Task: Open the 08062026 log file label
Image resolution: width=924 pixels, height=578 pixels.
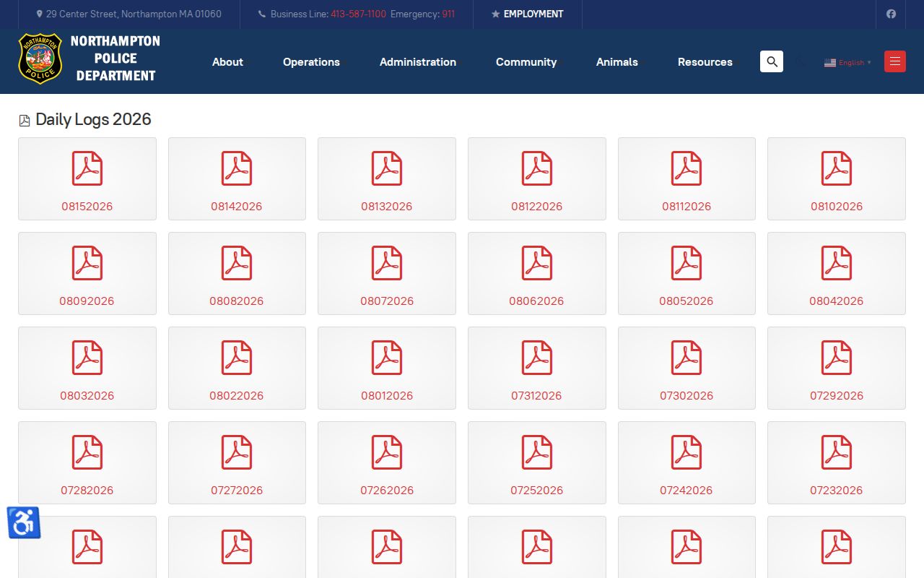Action: pyautogui.click(x=536, y=301)
